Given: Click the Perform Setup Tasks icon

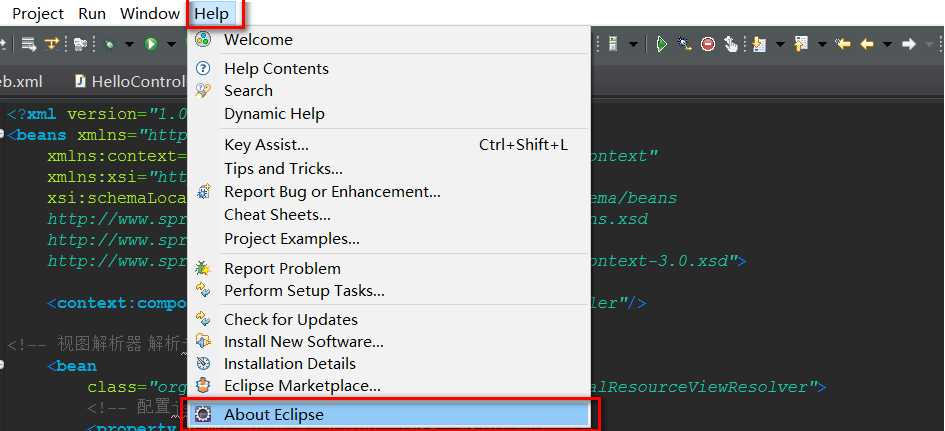Looking at the screenshot, I should (204, 291).
